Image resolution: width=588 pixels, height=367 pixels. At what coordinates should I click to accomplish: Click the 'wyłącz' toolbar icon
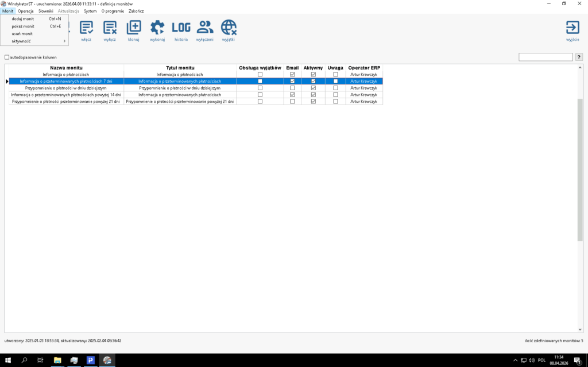click(110, 28)
